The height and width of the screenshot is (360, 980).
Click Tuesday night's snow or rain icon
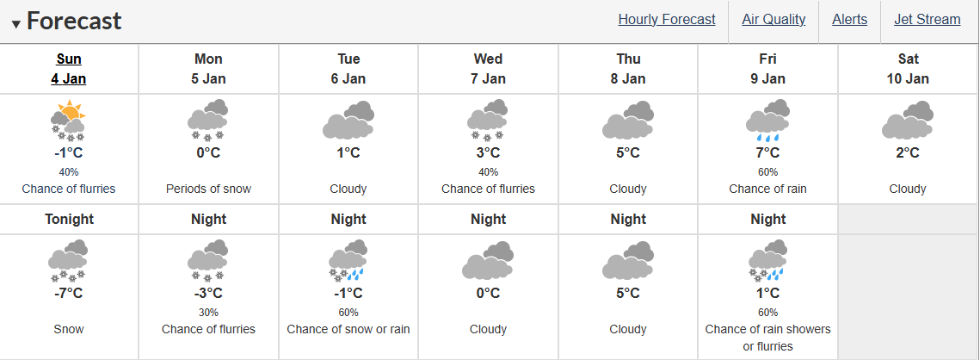point(348,261)
